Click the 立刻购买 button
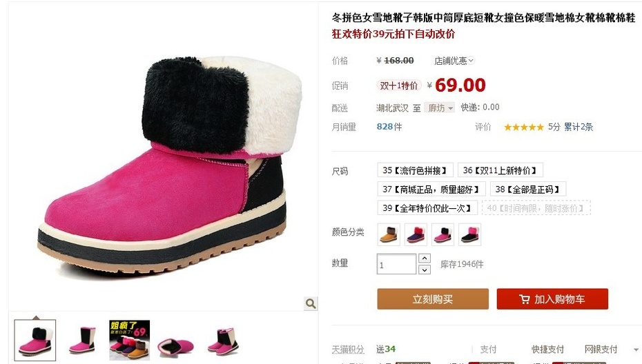The width and height of the screenshot is (642, 364). [433, 299]
